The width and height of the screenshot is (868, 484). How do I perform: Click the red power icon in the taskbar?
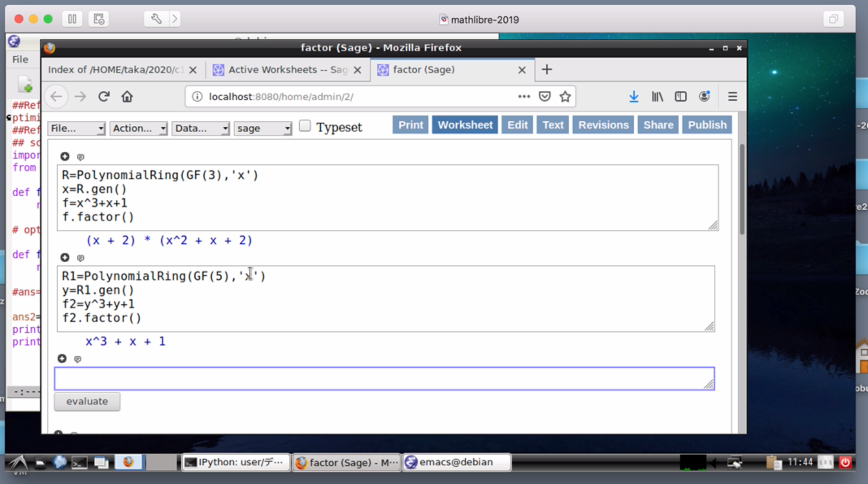[x=845, y=462]
